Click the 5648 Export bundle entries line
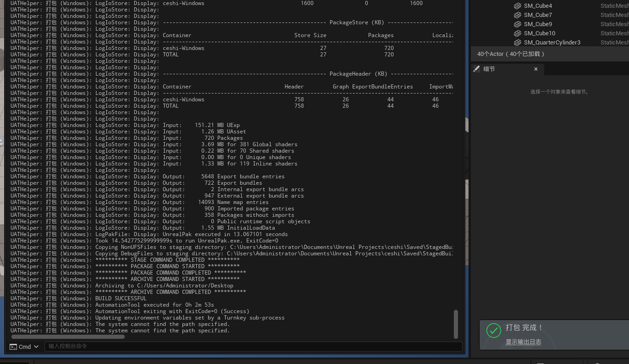Viewport: 629px width, 364px height. (x=148, y=176)
